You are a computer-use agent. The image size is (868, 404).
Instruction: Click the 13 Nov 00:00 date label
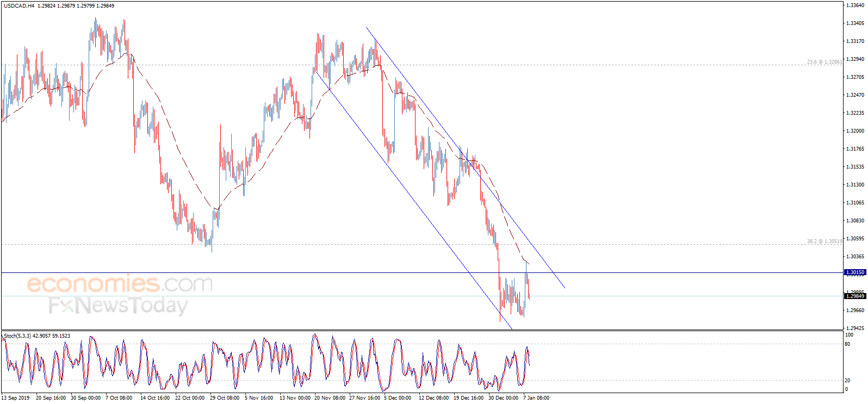295,398
